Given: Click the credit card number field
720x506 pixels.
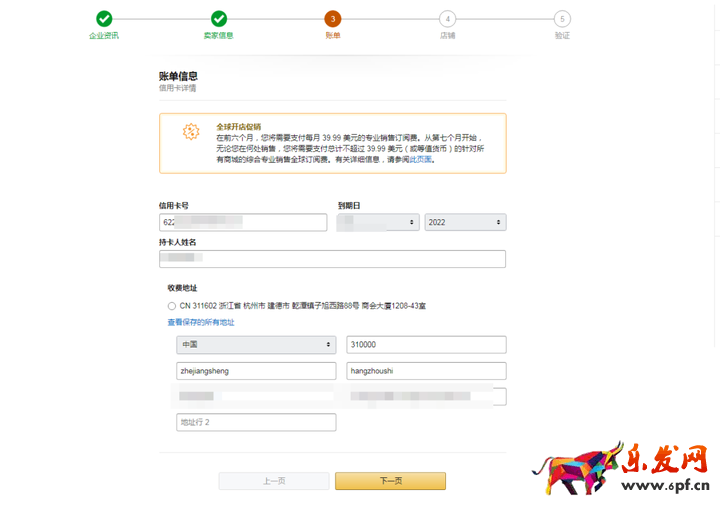Looking at the screenshot, I should coord(243,222).
